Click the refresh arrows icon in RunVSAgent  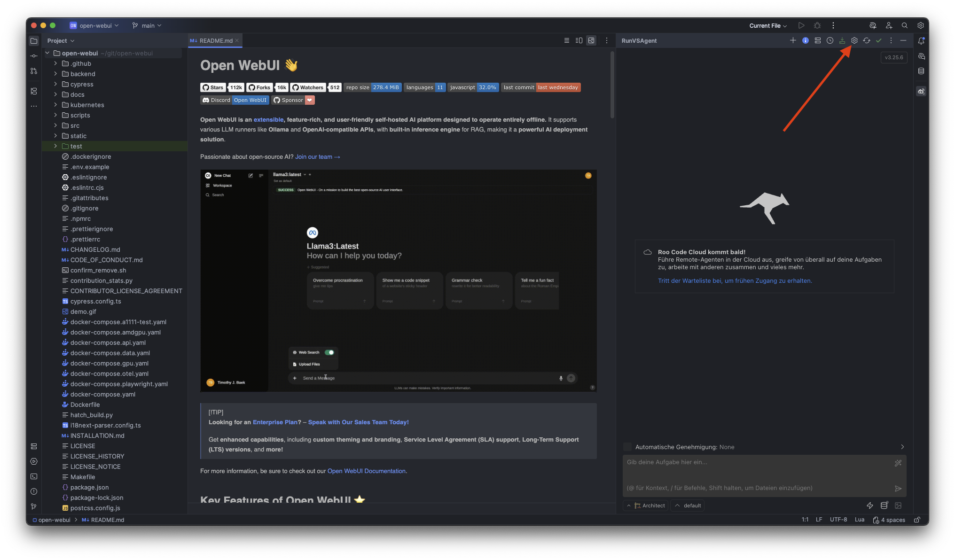(x=867, y=40)
